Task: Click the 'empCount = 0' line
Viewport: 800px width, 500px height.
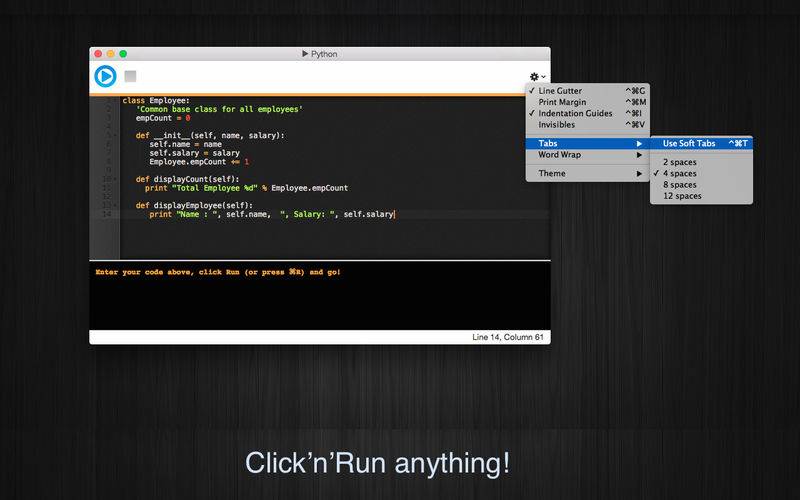Action: coord(163,118)
